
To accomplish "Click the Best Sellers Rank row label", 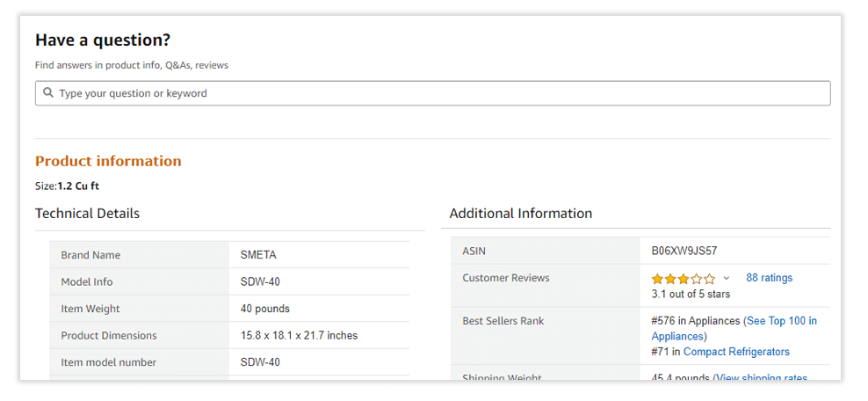I will [503, 321].
